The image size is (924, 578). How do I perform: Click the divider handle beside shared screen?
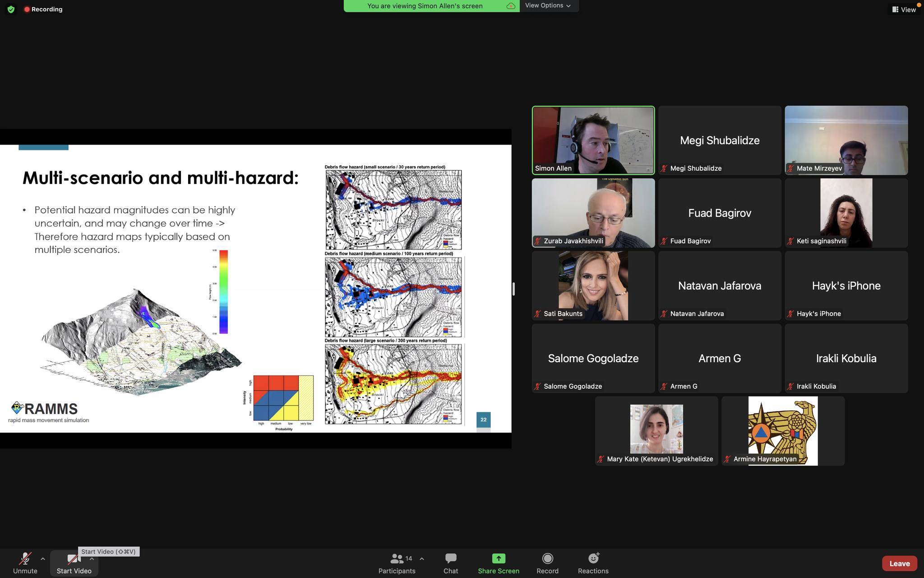(x=513, y=289)
